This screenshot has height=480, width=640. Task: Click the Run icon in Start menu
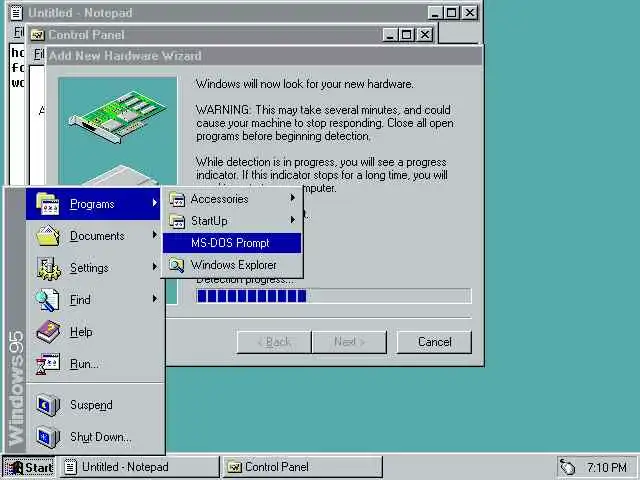point(48,364)
